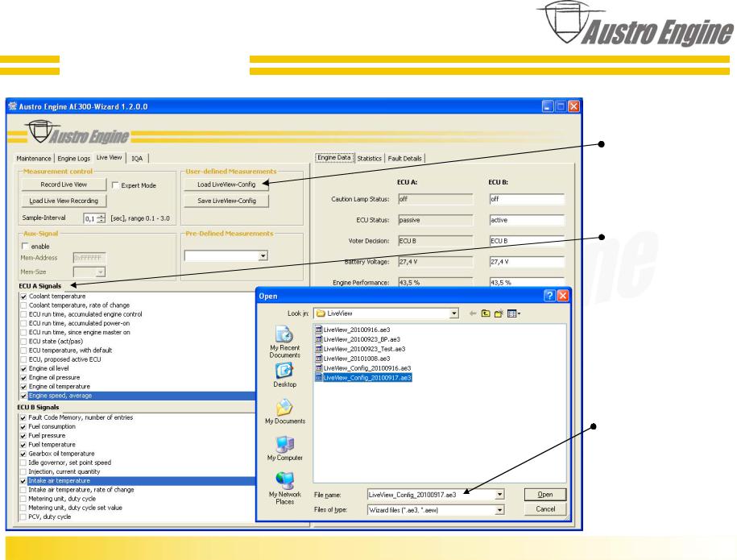Open Files of type dropdown
Screen dimensions: 737x560
pos(499,510)
